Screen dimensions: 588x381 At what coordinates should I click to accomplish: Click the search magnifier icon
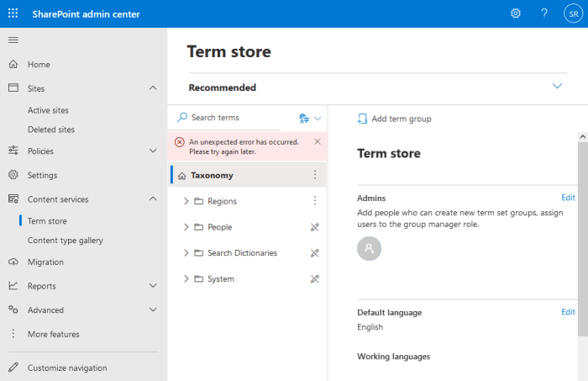tap(182, 117)
